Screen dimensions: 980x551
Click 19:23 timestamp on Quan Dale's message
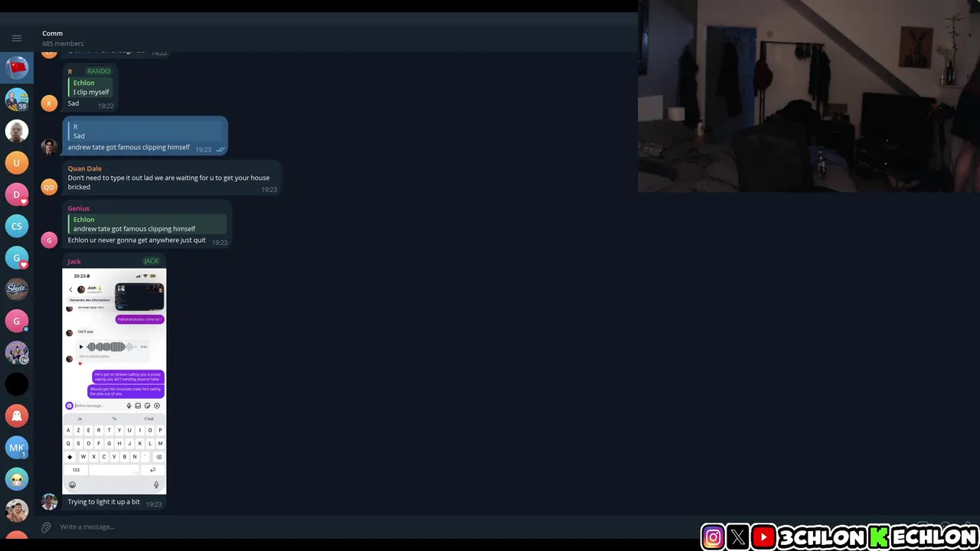[269, 189]
